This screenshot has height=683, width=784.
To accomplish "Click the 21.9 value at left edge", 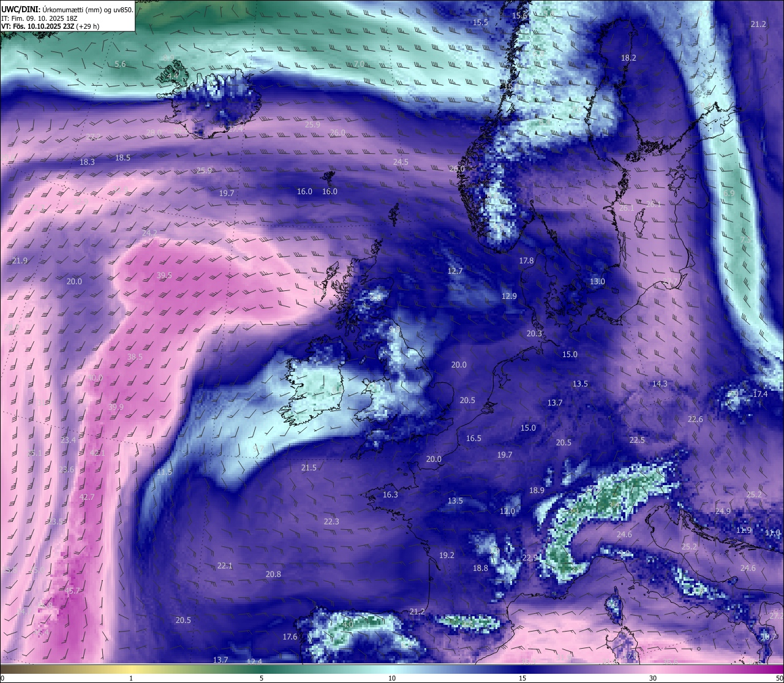I will [20, 261].
